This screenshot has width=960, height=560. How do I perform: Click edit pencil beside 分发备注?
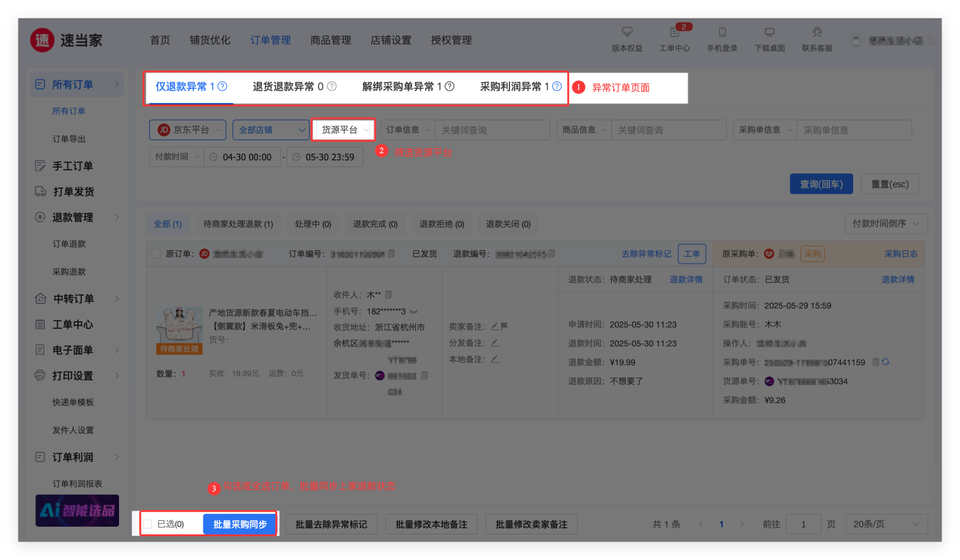[495, 343]
